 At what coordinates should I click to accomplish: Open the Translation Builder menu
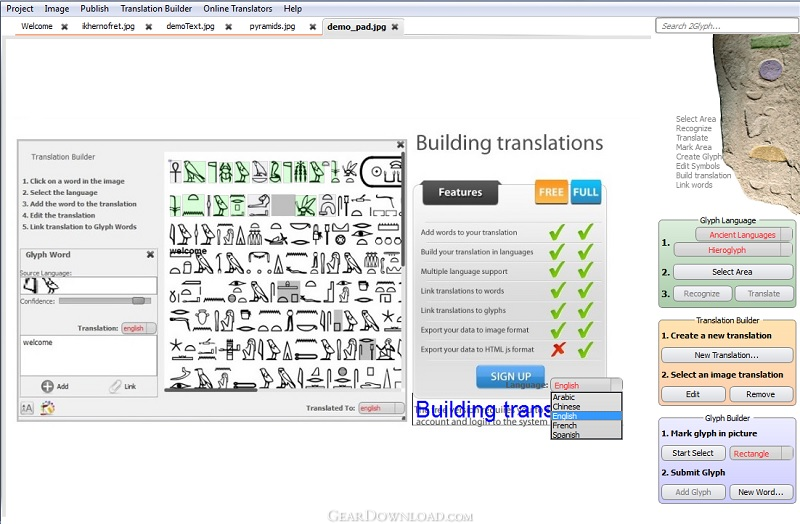click(x=156, y=8)
